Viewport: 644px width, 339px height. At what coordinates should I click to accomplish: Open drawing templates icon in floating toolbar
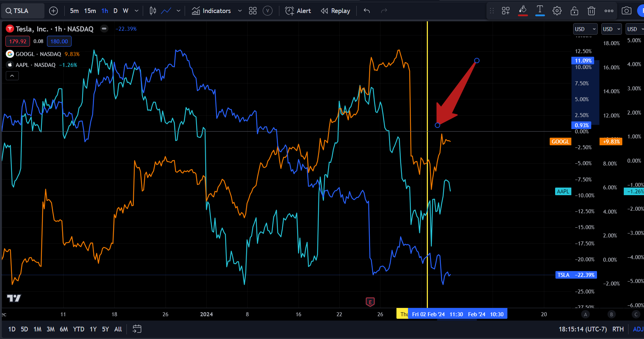coord(506,11)
